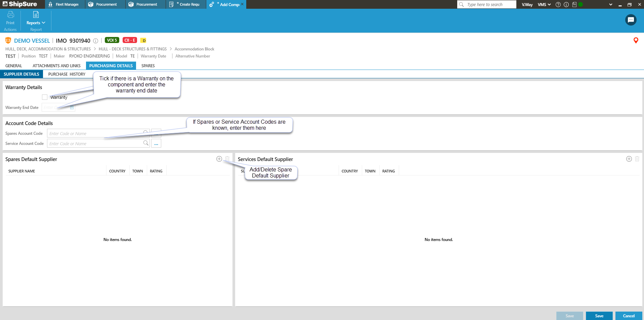
Task: Switch to the Purchase History tab
Action: pyautogui.click(x=67, y=74)
